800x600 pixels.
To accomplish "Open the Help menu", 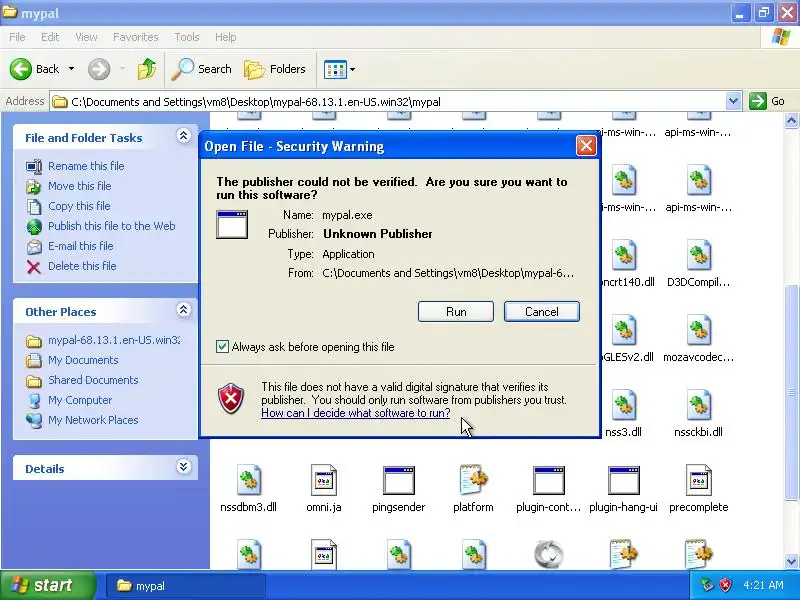I will click(226, 37).
